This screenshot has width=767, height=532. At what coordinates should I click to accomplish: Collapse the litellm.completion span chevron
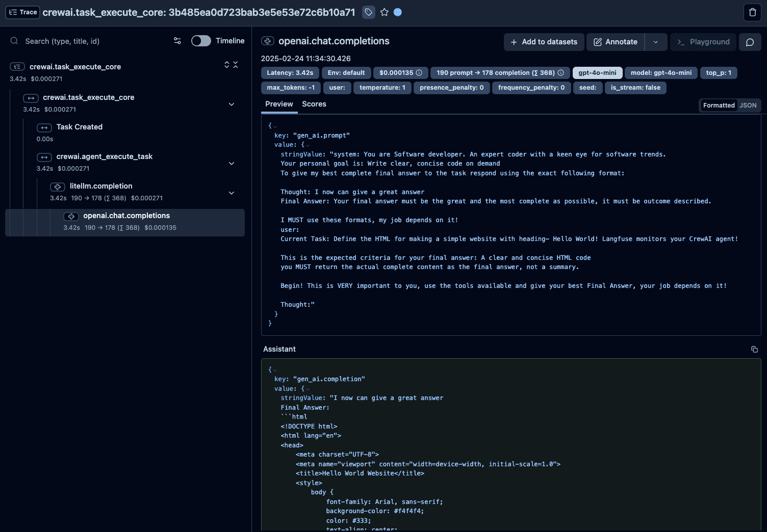click(232, 193)
